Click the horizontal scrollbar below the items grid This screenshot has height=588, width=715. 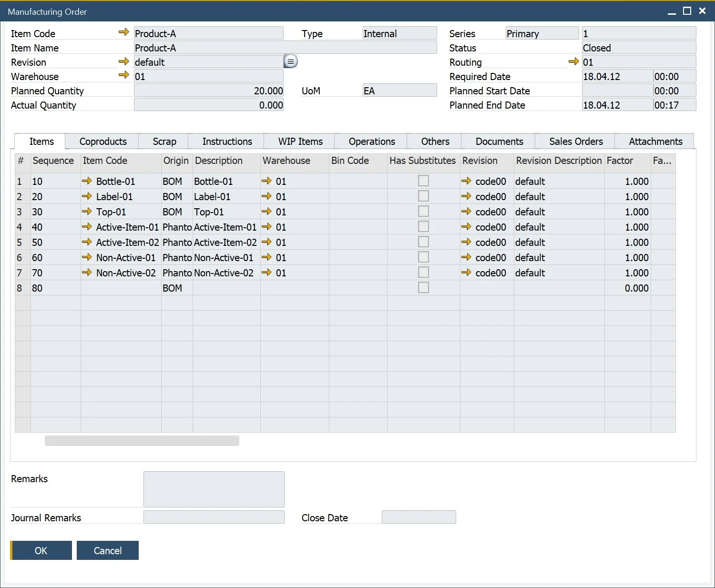[x=142, y=441]
